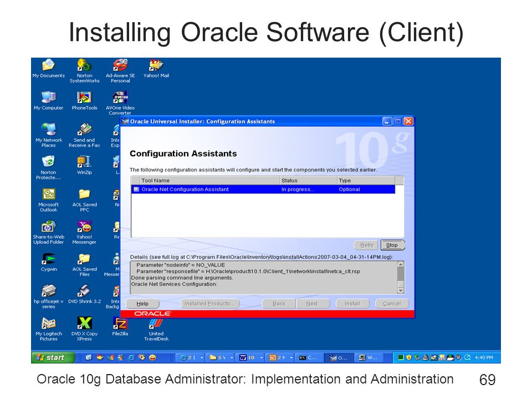Open AOL Saved PFC folder icon
Screen dimensions: 532x399
point(84,199)
